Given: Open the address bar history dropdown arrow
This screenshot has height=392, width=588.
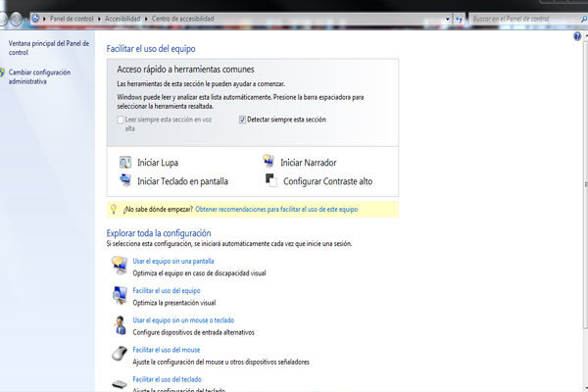Looking at the screenshot, I should [449, 19].
